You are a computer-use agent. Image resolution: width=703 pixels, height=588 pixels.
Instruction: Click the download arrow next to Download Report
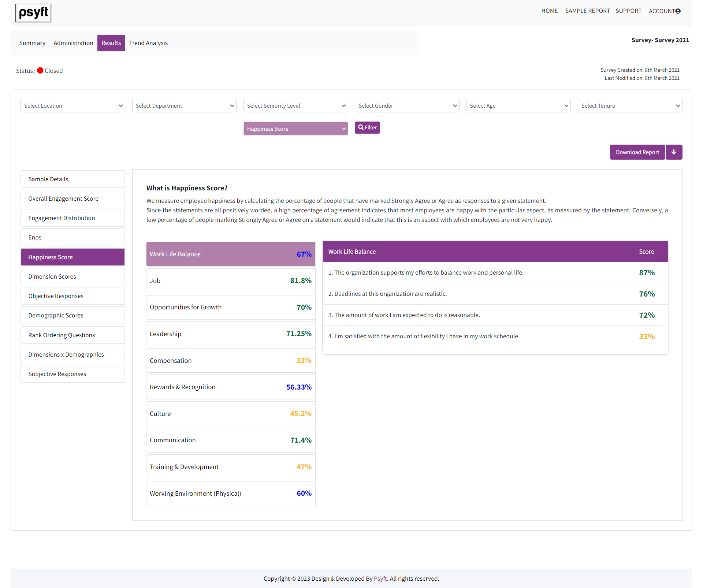(x=674, y=152)
